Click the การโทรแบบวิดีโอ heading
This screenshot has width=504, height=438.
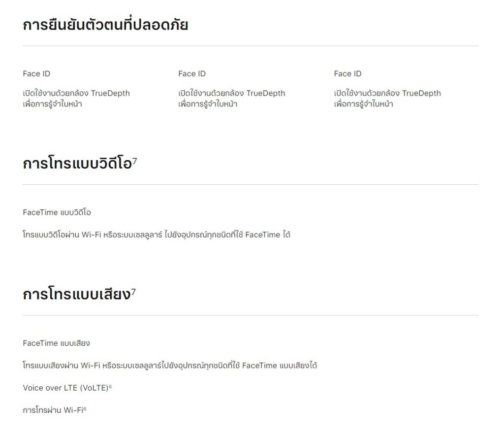[x=77, y=163]
